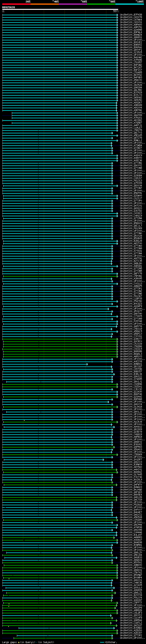The image size is (146, 644).
Task: Click the UniRef100_P61369 label
Action: [x=131, y=228]
